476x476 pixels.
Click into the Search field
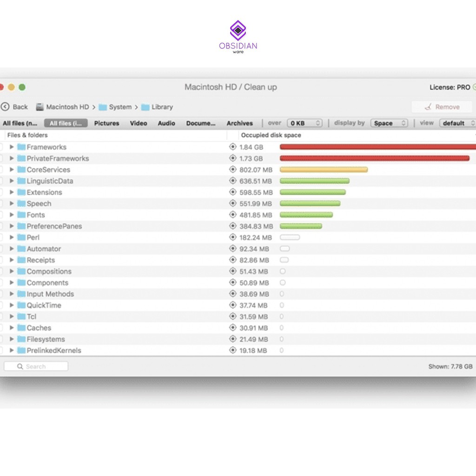click(x=36, y=366)
